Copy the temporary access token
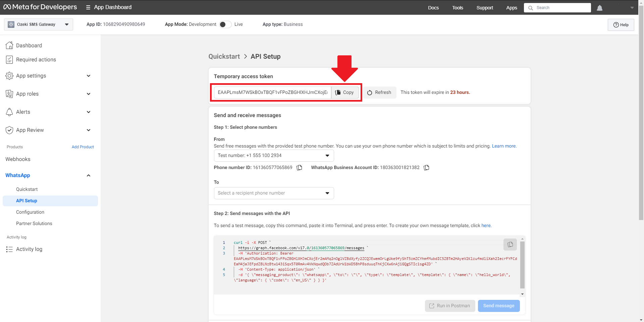The width and height of the screenshot is (644, 322). point(345,92)
